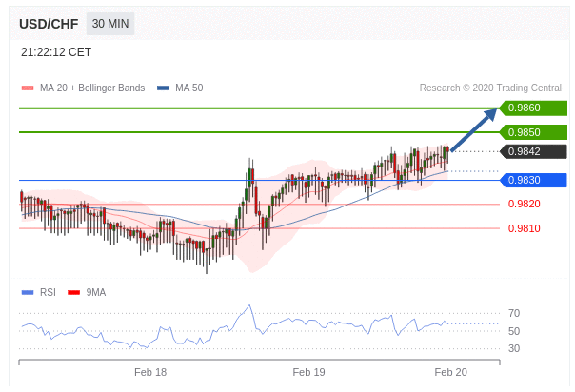Click the Feb 18 date label
This screenshot has height=392, width=575.
click(x=150, y=372)
